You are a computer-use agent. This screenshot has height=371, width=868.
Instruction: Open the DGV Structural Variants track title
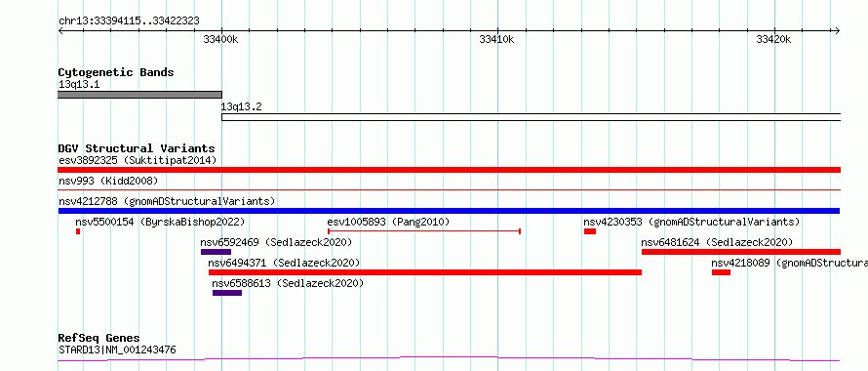(137, 148)
